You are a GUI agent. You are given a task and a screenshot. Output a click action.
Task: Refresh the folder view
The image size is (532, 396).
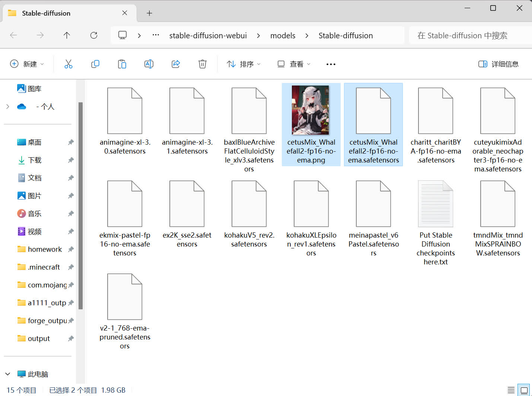(94, 35)
